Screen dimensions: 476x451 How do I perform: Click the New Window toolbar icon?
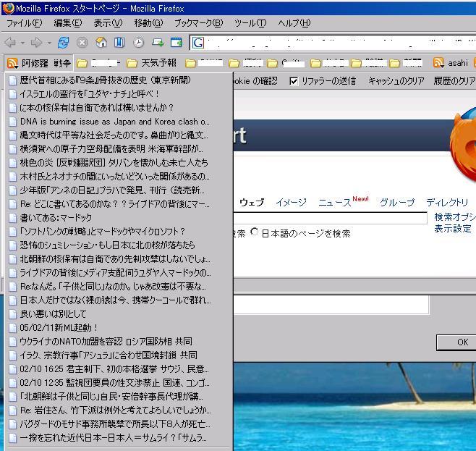pos(177,43)
